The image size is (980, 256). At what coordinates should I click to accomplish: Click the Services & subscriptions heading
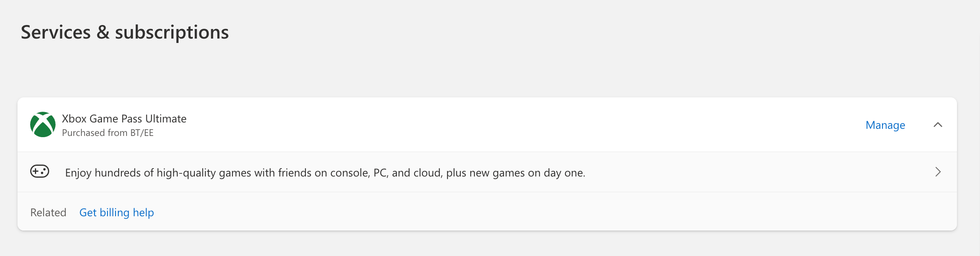(125, 32)
